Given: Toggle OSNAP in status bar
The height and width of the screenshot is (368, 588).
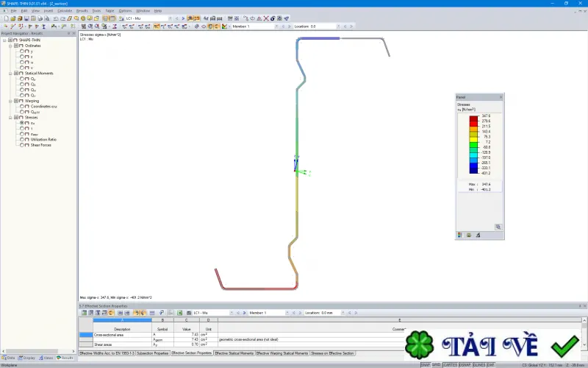Looking at the screenshot, I should (x=465, y=365).
